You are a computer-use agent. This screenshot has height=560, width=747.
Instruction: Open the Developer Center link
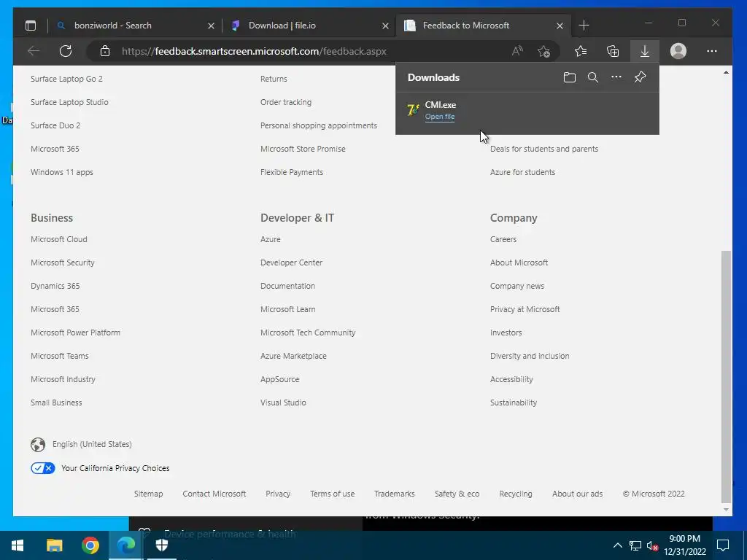292,262
